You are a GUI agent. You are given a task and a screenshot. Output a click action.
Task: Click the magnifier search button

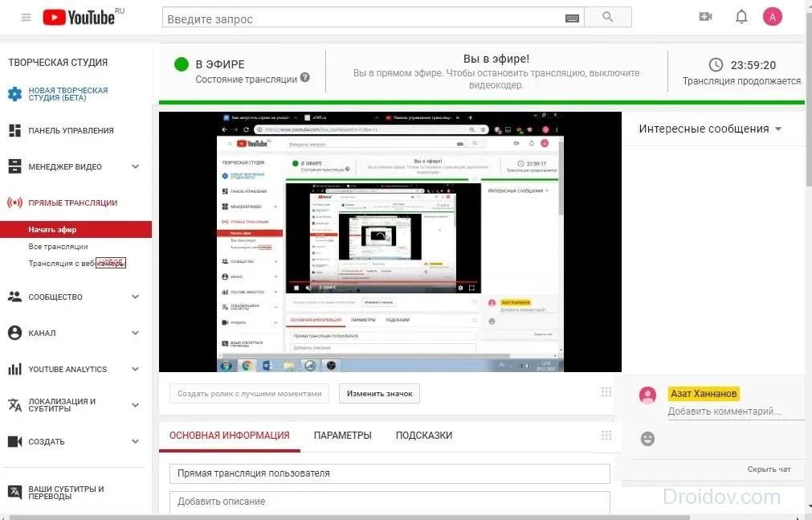607,17
